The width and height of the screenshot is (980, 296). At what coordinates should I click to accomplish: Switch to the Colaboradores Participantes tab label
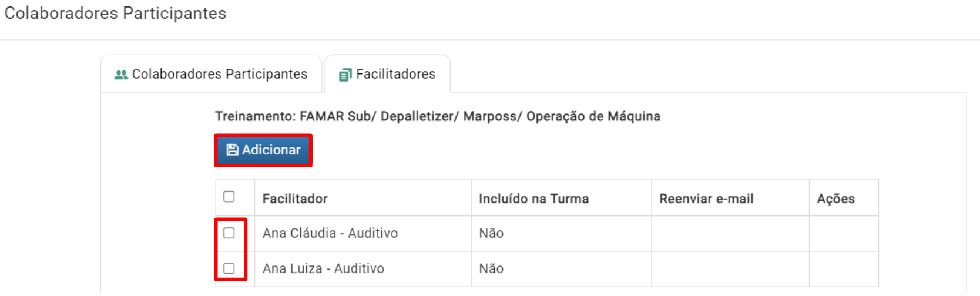pos(220,74)
